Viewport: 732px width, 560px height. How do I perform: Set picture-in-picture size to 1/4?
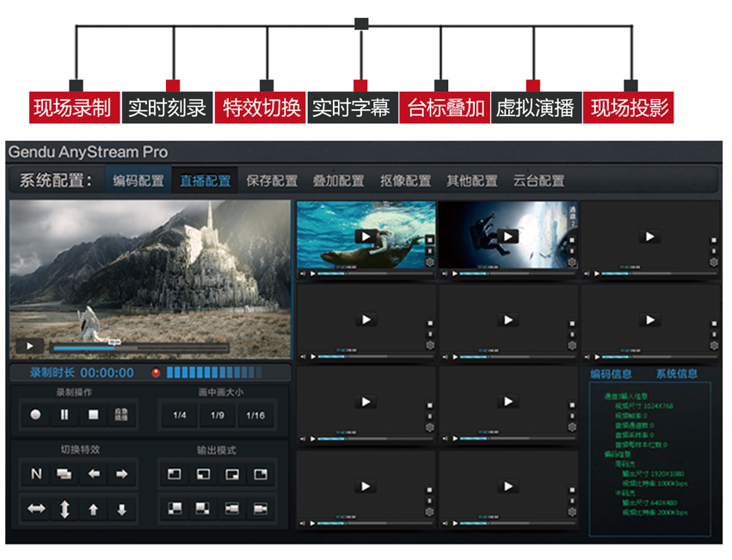(x=180, y=415)
